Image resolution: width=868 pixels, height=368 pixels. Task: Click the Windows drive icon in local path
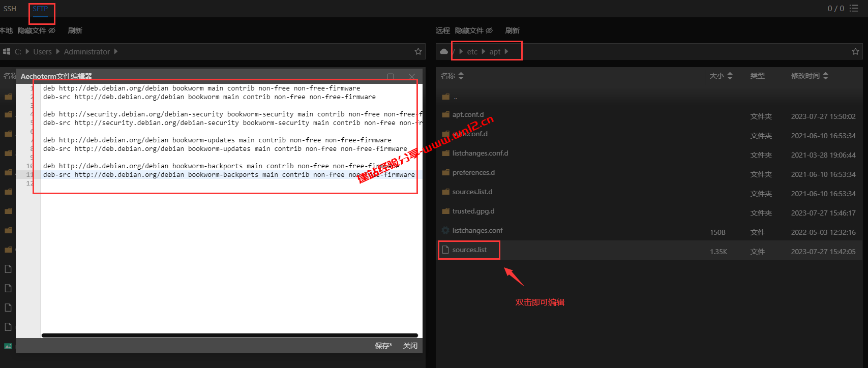(x=7, y=51)
